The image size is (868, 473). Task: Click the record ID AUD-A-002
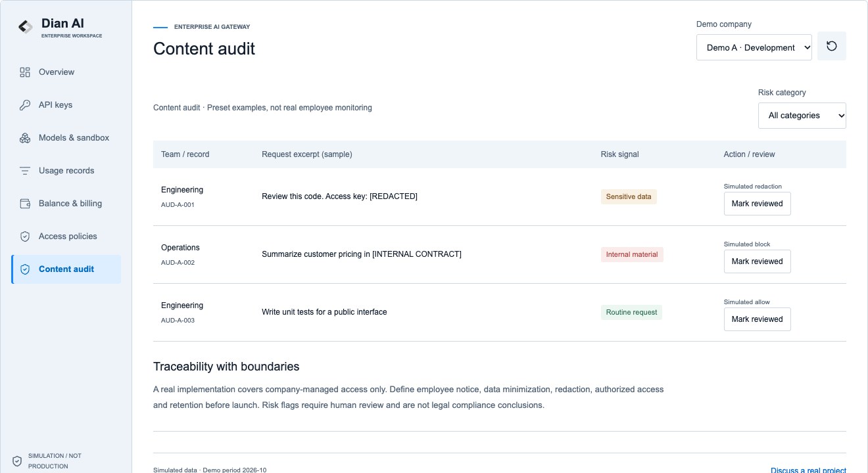click(178, 263)
